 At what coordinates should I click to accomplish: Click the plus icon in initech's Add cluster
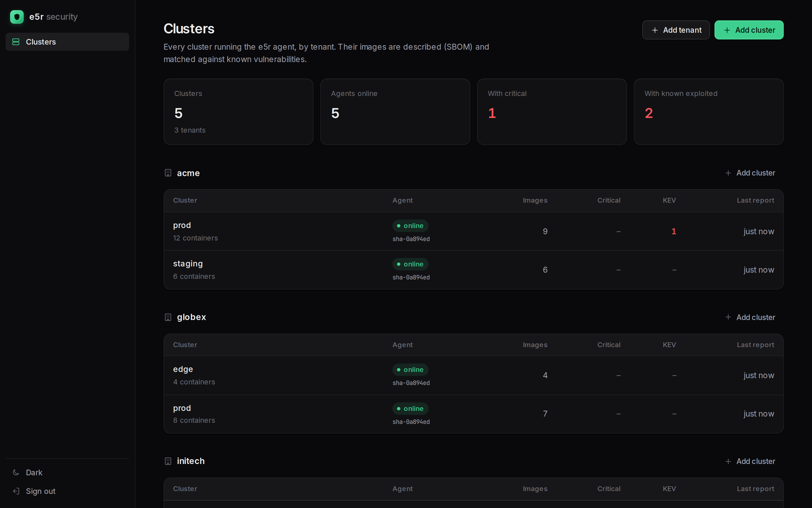click(x=728, y=461)
